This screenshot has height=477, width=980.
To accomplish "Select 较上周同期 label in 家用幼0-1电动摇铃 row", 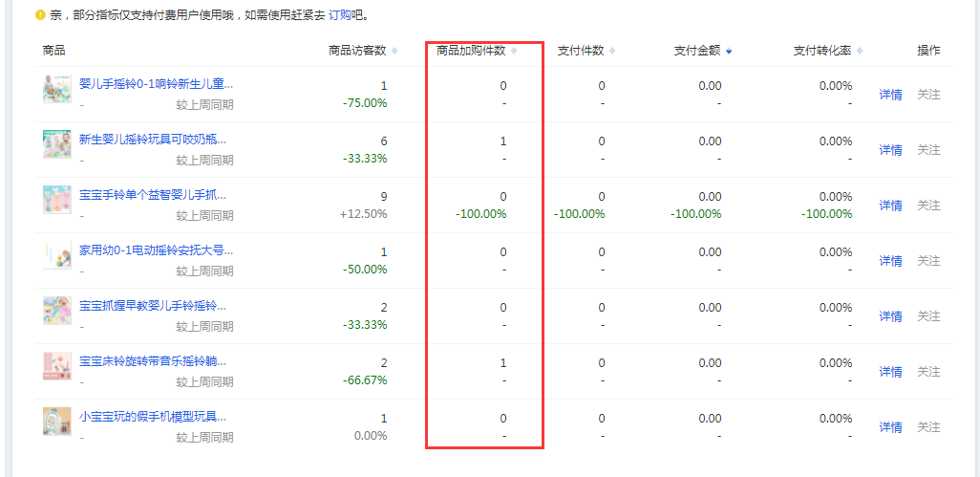I will coord(204,271).
